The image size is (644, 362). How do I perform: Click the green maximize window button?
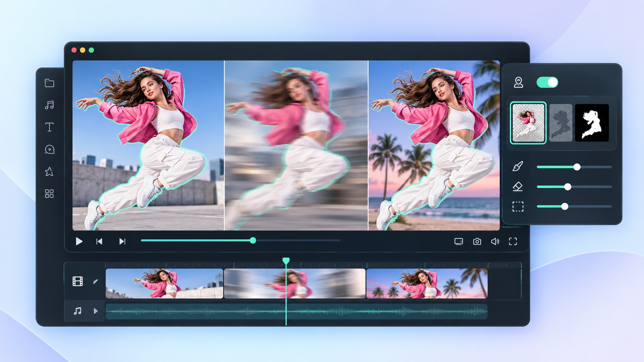tap(91, 50)
